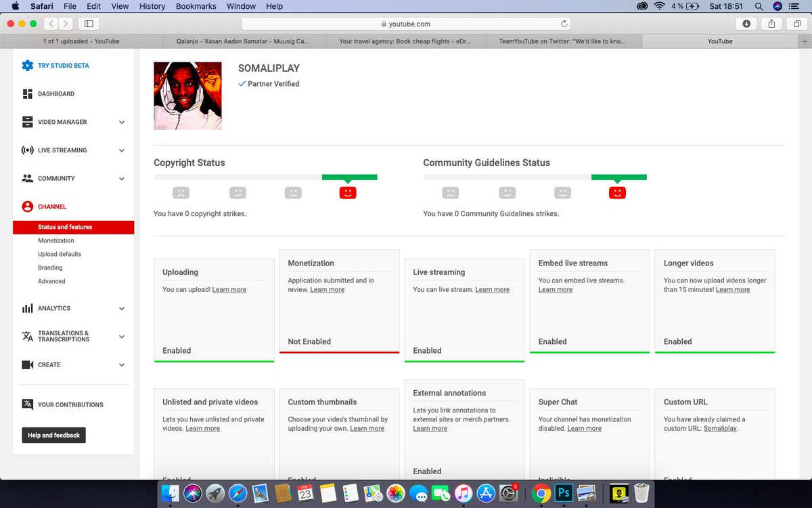This screenshot has height=508, width=812.
Task: Click the Live Streaming broadcast icon
Action: pyautogui.click(x=27, y=150)
